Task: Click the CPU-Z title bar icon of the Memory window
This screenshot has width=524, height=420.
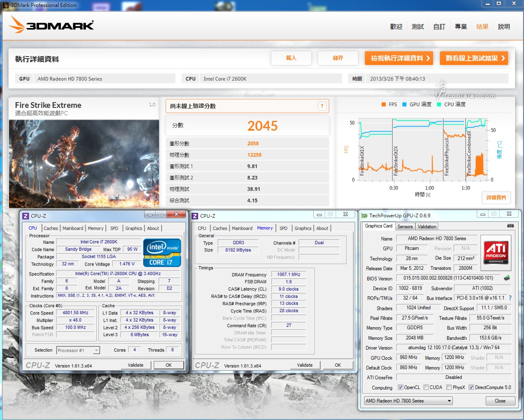Action: tap(194, 216)
